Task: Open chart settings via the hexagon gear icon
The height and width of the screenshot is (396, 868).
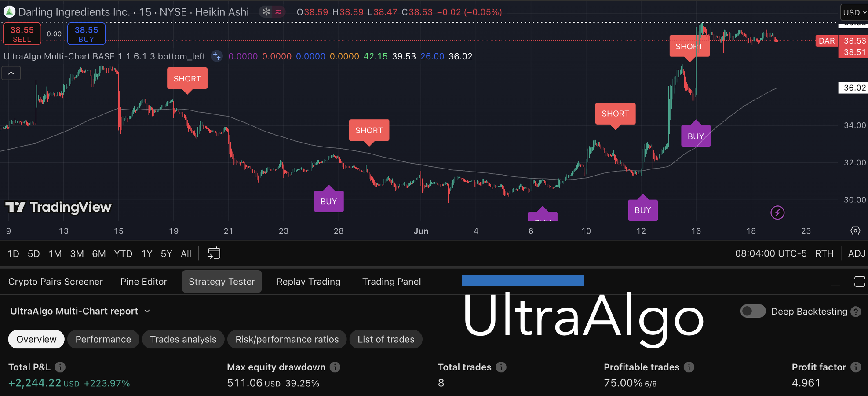Action: 855,231
